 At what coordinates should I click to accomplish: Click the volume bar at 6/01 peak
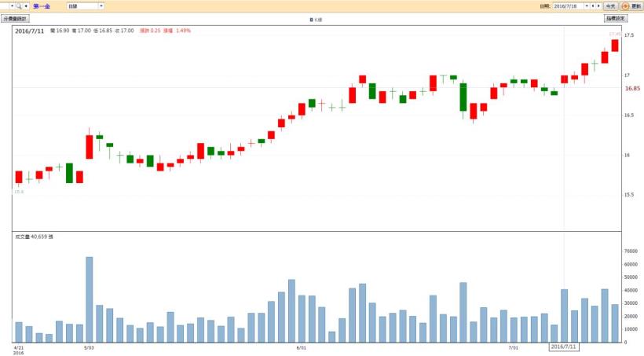[x=291, y=310]
